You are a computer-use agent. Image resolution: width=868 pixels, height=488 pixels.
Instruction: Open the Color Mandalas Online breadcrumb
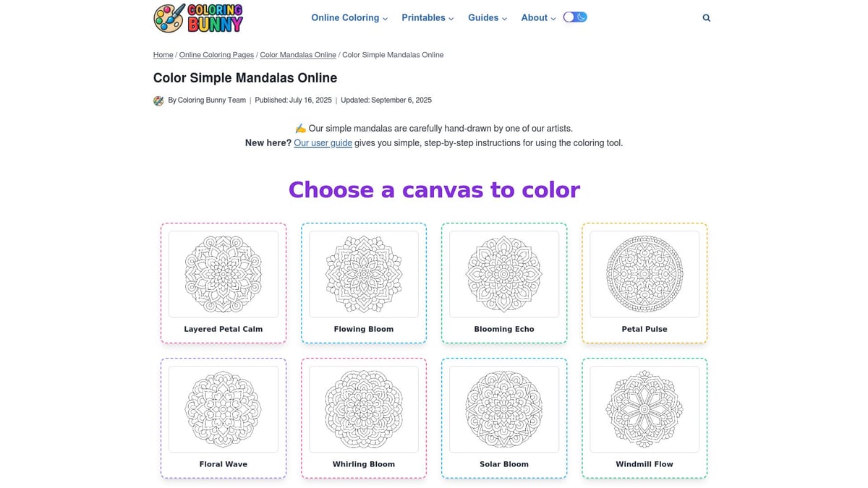pos(297,54)
